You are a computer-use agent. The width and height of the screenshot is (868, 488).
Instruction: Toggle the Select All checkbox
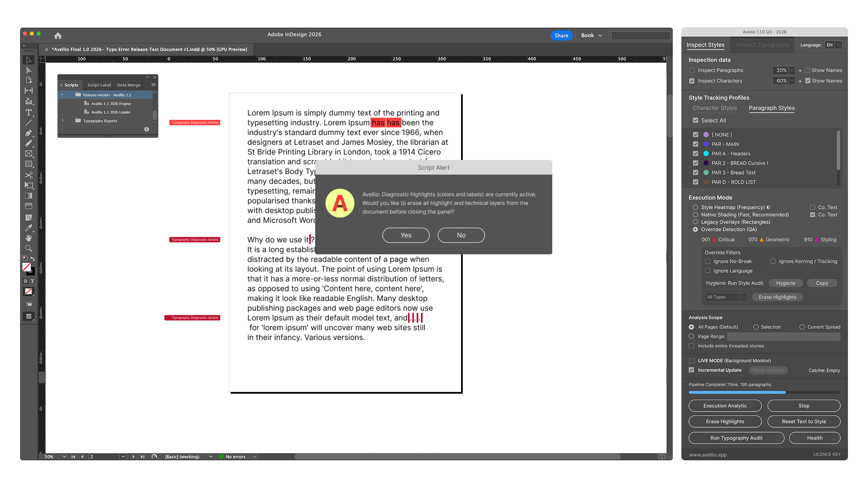tap(695, 120)
